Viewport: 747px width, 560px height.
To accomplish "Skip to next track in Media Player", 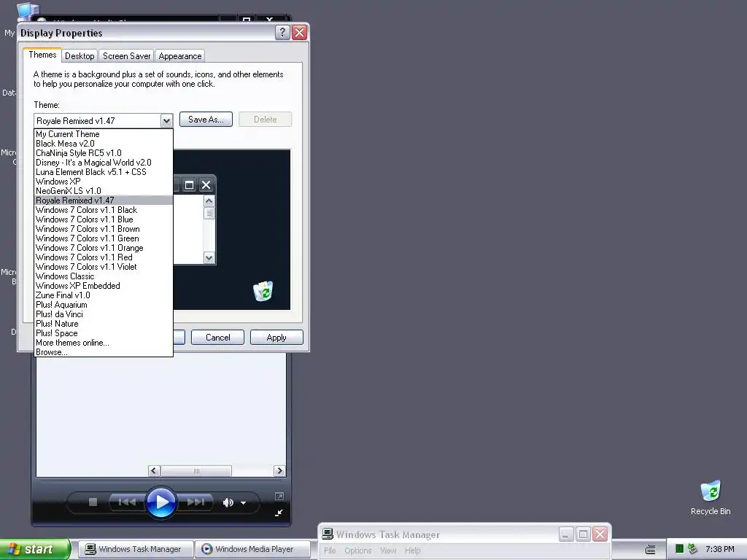I will (196, 502).
